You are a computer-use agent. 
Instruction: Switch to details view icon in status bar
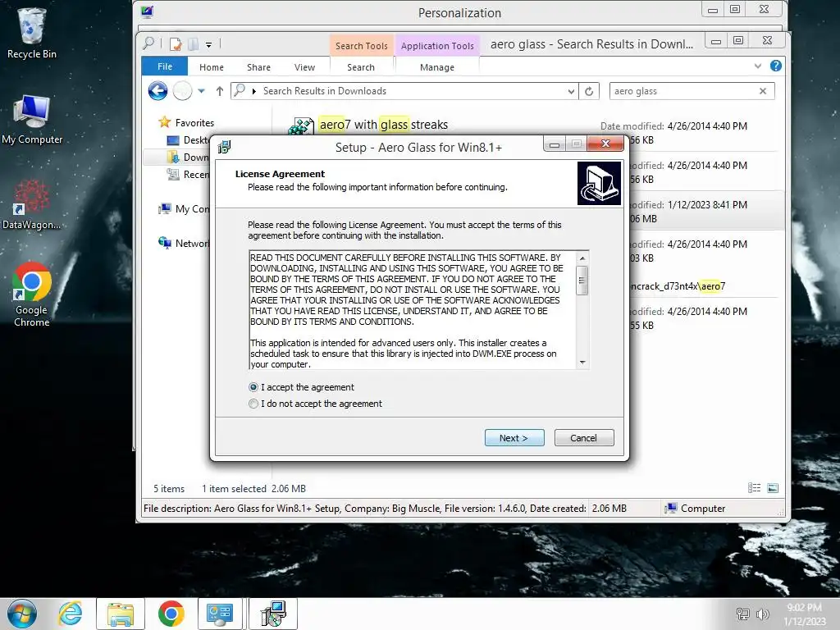pyautogui.click(x=755, y=488)
